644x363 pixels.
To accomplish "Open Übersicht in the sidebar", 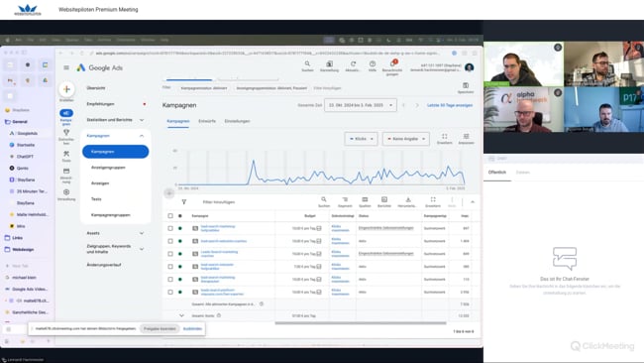I will tap(96, 88).
